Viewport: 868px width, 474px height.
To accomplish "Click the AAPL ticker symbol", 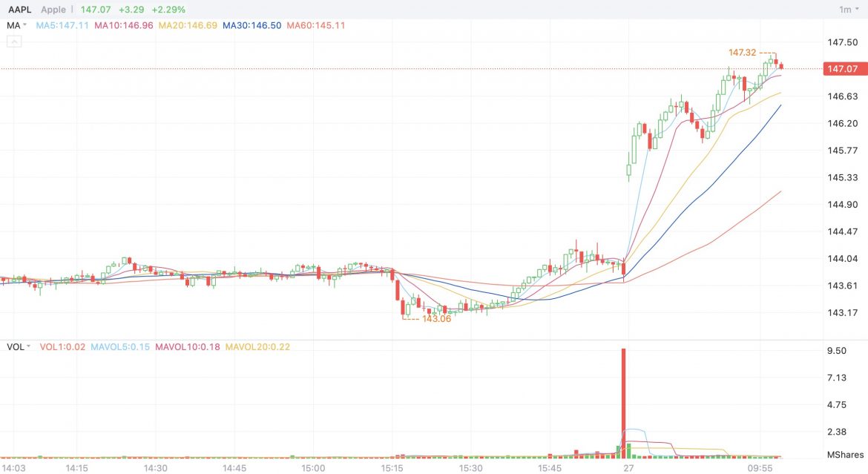I will coord(20,10).
